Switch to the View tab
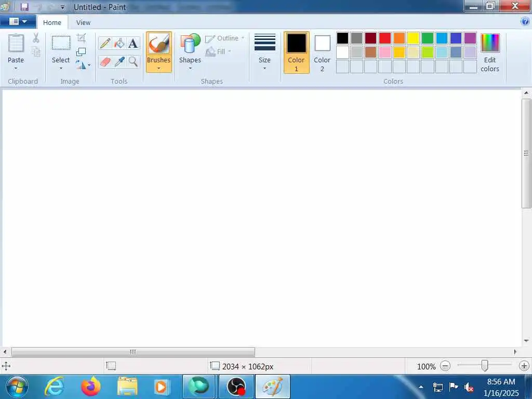 click(x=83, y=22)
